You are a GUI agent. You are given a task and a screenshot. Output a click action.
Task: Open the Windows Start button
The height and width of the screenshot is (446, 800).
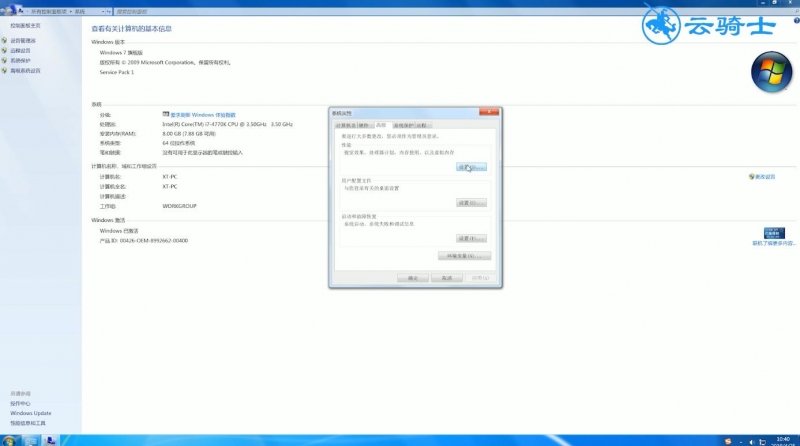[x=9, y=441]
